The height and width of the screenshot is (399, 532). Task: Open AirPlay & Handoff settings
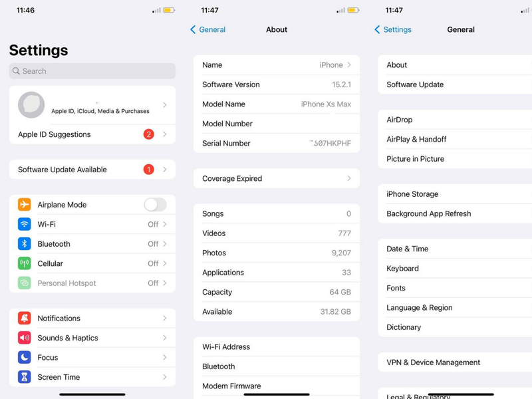(x=455, y=140)
